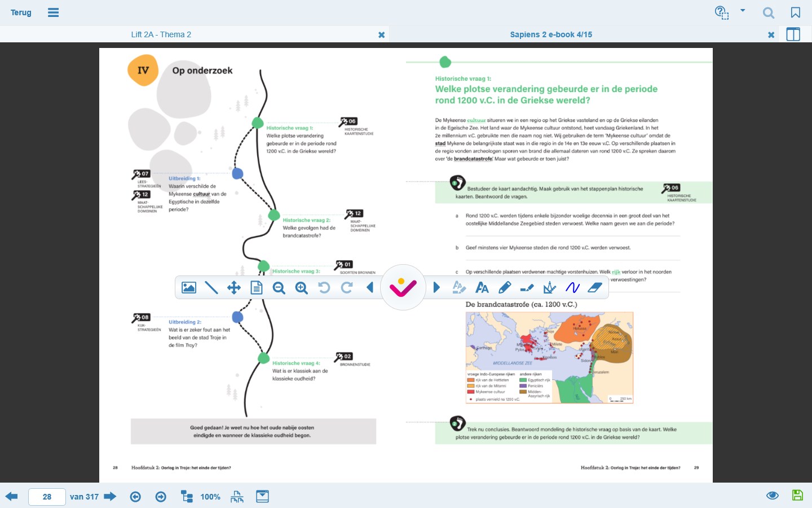The height and width of the screenshot is (508, 812).
Task: Save with the green floppy disk icon
Action: (x=797, y=496)
